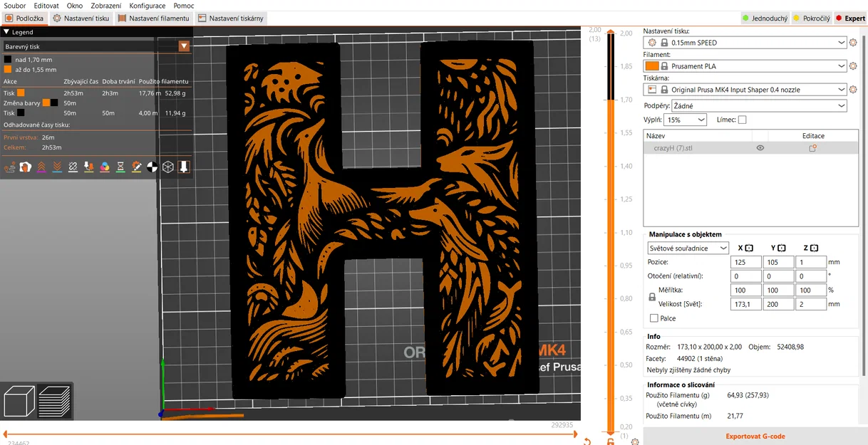This screenshot has width=868, height=445.
Task: Open the Editovat menu
Action: point(46,6)
